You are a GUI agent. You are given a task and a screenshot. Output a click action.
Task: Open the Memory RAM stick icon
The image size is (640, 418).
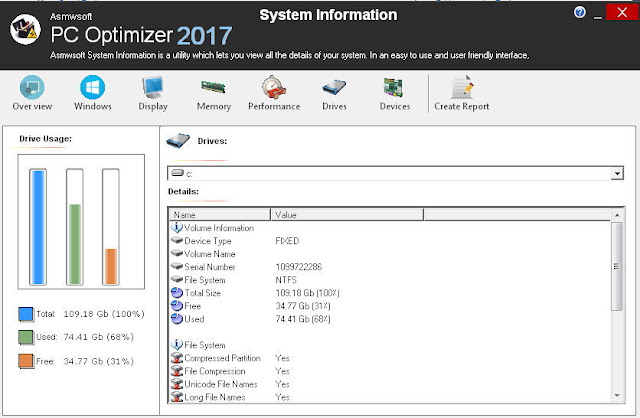coord(213,87)
